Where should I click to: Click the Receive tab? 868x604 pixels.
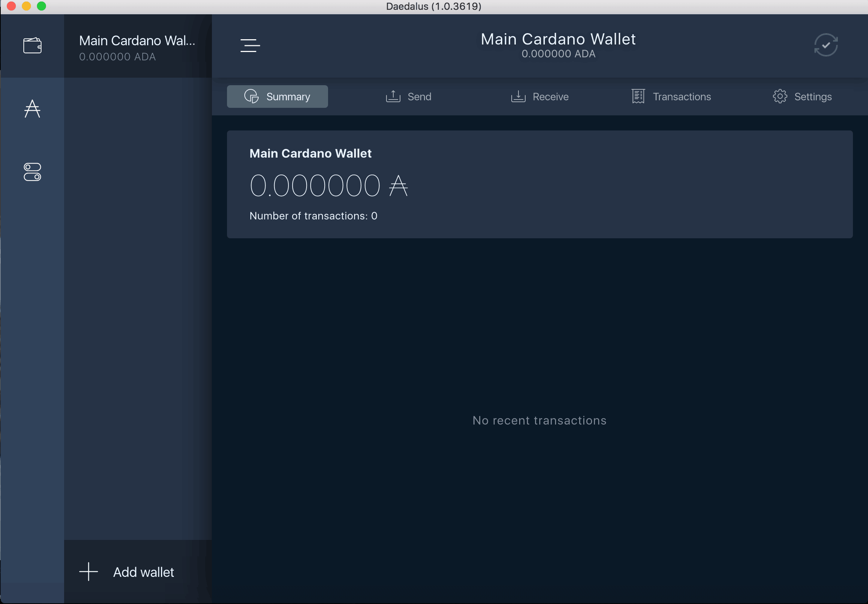pyautogui.click(x=539, y=96)
